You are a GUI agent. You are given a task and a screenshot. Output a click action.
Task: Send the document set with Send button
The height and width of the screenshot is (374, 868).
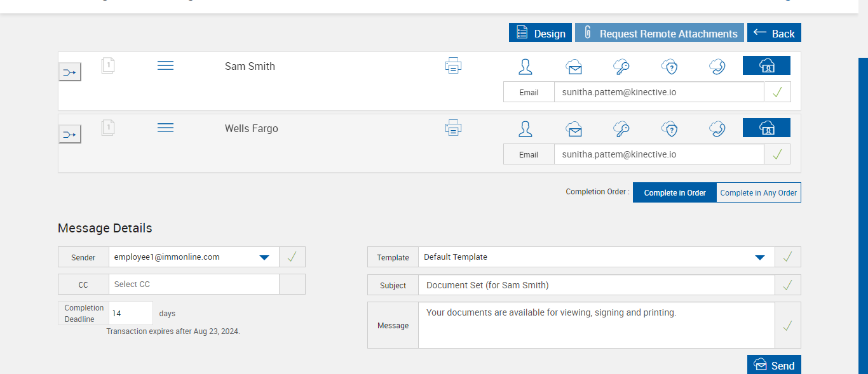pos(774,365)
